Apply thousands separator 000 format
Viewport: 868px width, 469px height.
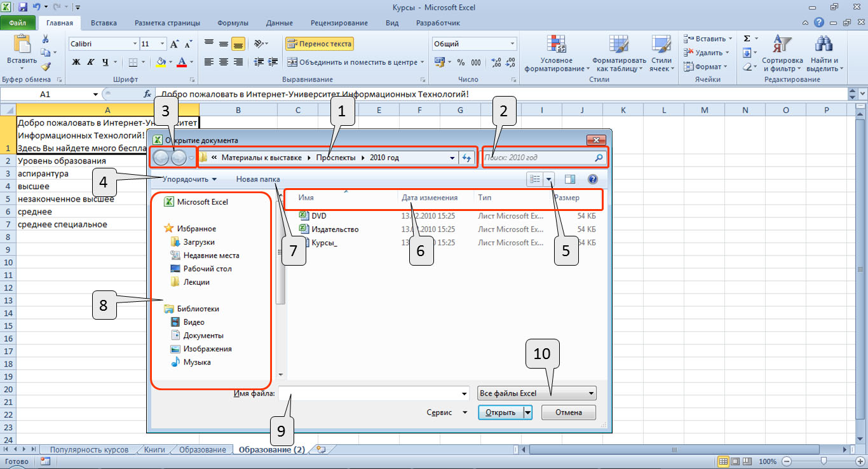coord(476,62)
